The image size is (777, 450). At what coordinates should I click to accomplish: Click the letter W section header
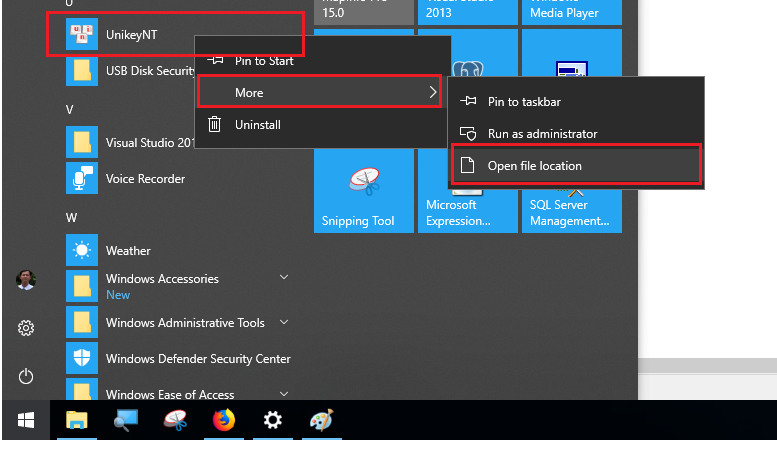click(71, 218)
